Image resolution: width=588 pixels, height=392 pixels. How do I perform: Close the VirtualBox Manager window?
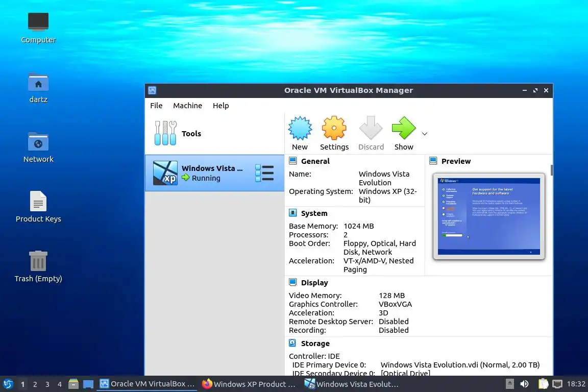coord(546,90)
